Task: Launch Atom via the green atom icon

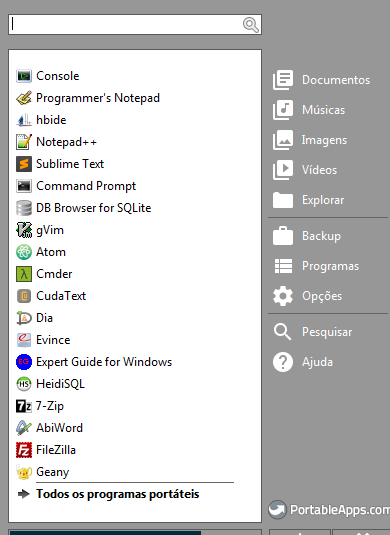Action: coord(24,252)
